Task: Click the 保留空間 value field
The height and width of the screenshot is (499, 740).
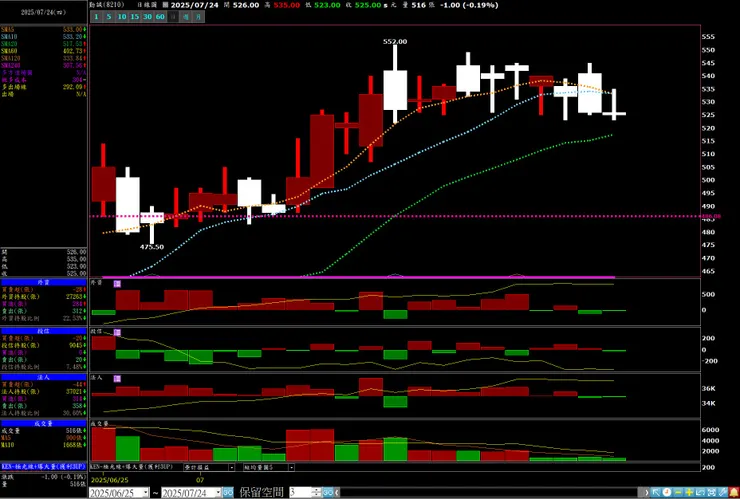Action: point(301,492)
